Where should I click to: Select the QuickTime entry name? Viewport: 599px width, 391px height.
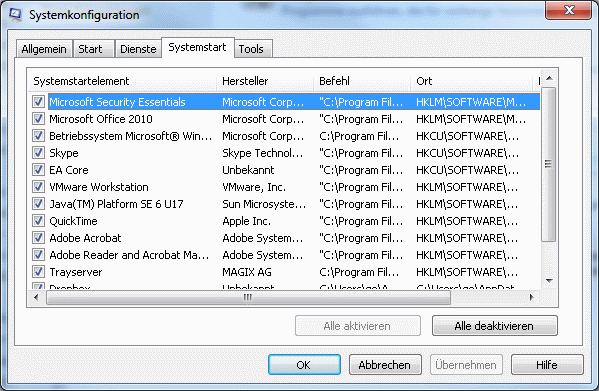pos(73,221)
